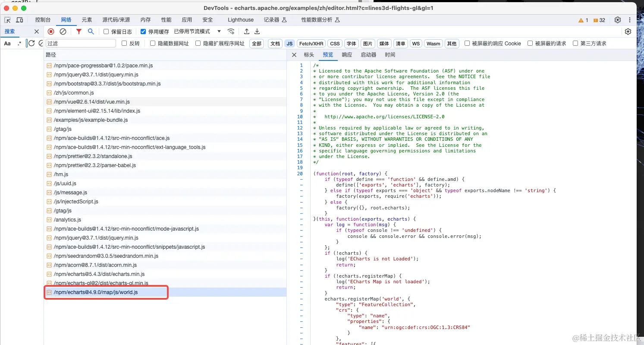Screen dimensions: 644x345
Task: Select the /js/injectedScript.js request
Action: [165, 202]
